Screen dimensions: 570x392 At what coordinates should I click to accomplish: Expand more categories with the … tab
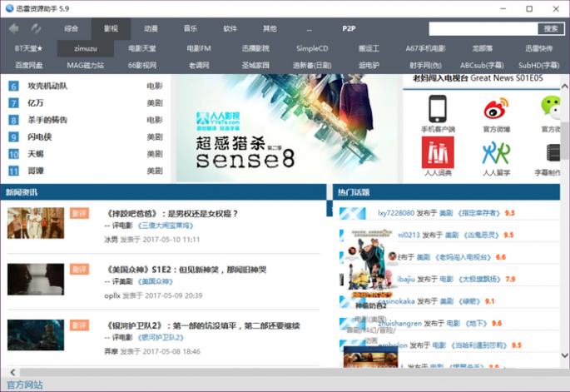point(309,28)
